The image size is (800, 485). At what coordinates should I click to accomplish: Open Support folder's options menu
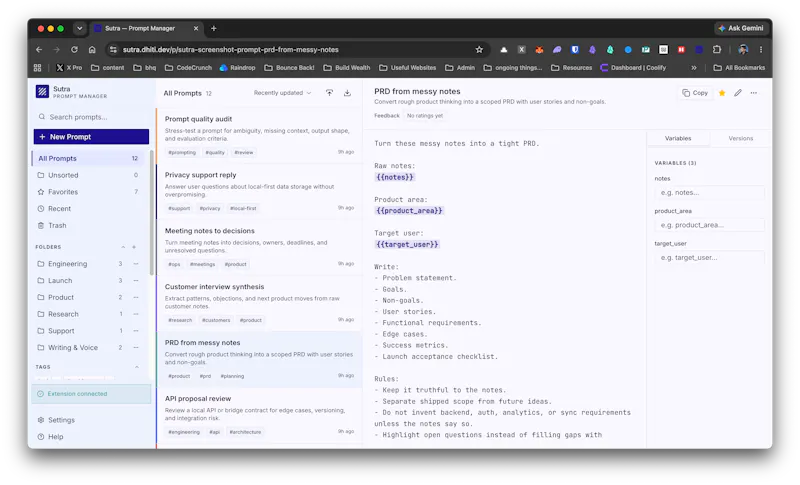coord(136,331)
